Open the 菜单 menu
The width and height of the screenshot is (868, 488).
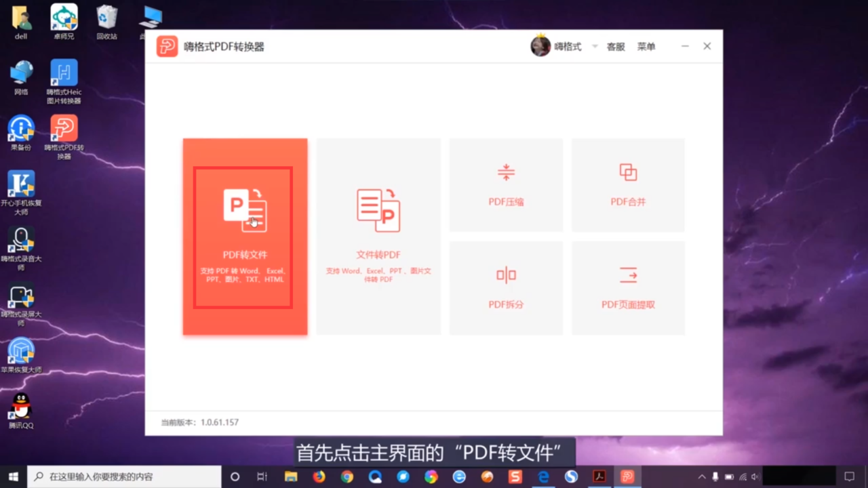646,46
